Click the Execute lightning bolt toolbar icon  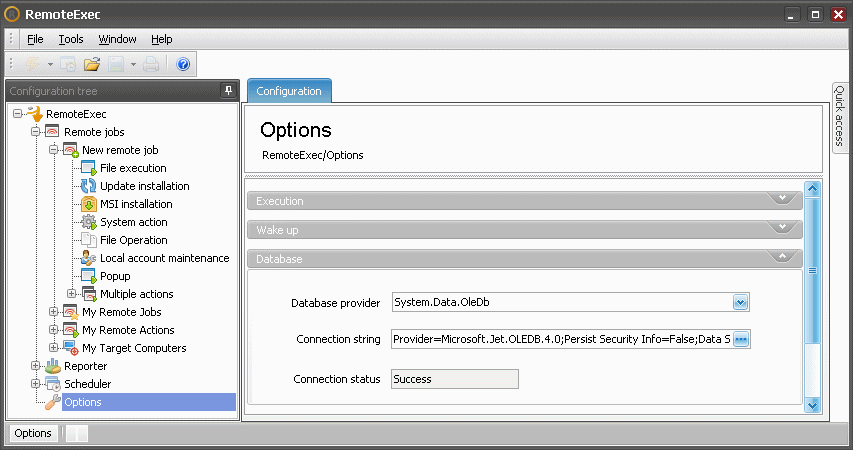(33, 64)
